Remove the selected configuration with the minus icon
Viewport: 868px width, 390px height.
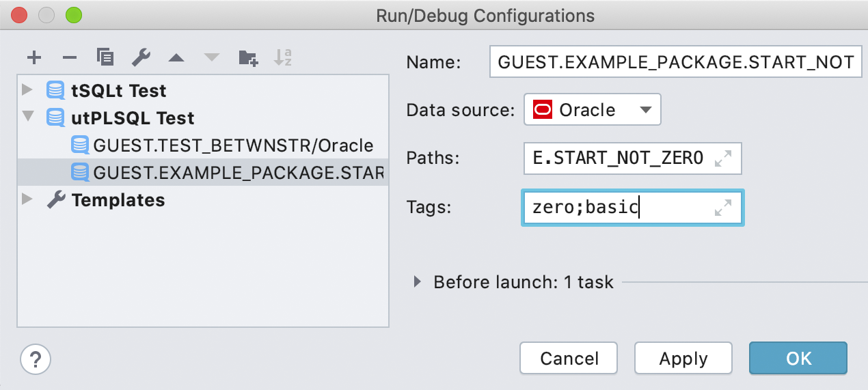(x=70, y=58)
